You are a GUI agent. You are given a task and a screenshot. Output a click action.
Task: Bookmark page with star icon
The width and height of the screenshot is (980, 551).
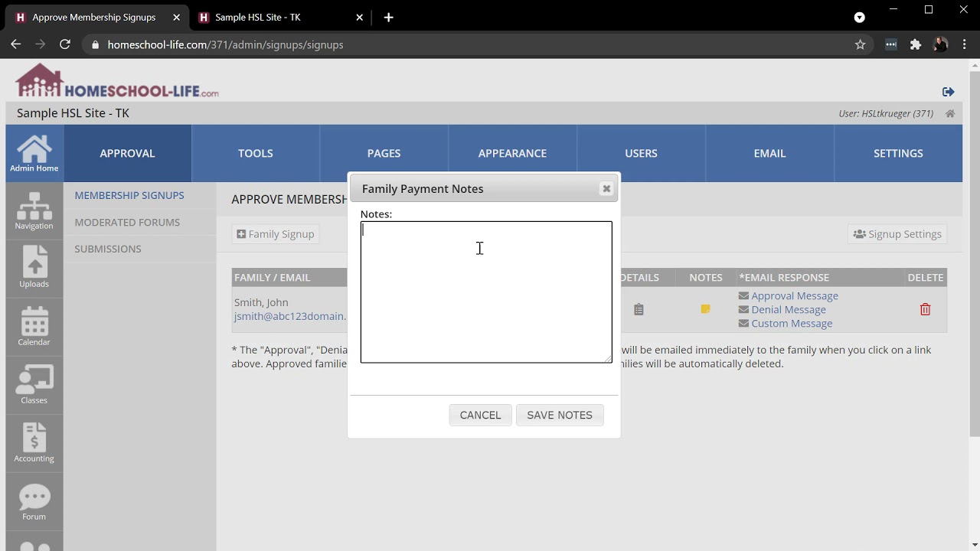860,44
